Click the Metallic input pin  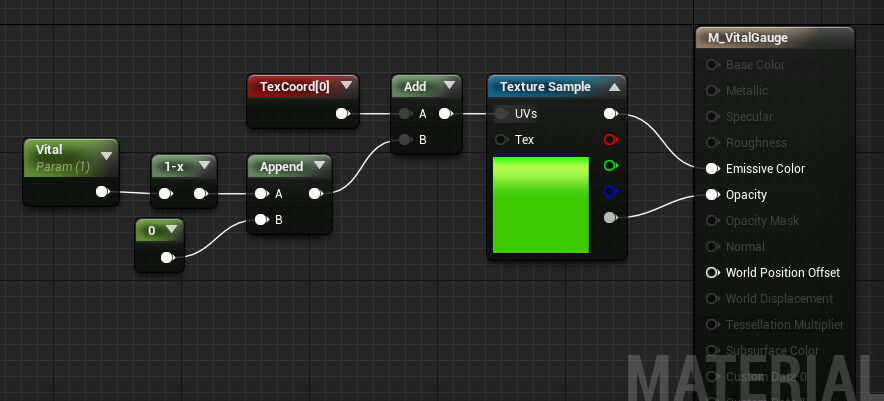pyautogui.click(x=713, y=91)
